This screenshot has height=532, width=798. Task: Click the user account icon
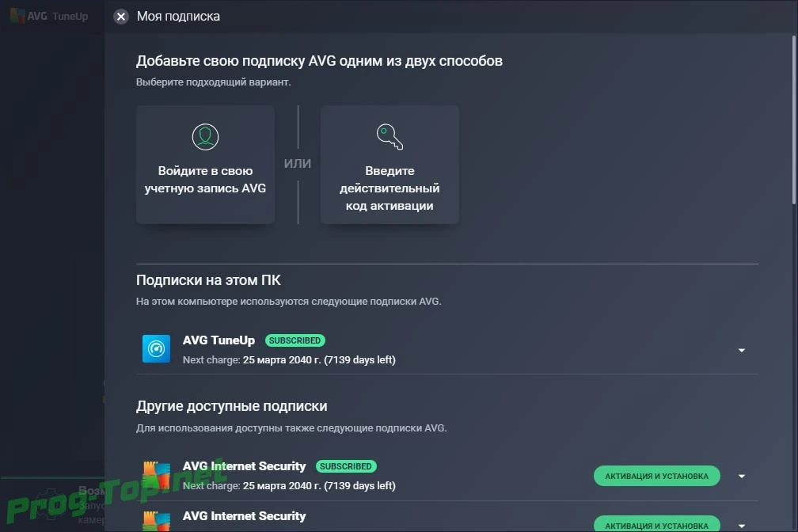(x=205, y=137)
